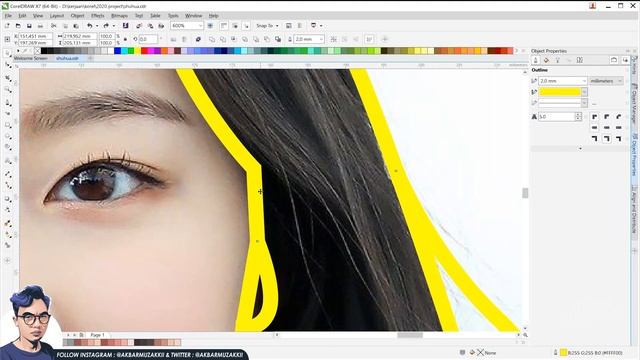Toggle Show Rulers in the toolbar

coord(224,26)
